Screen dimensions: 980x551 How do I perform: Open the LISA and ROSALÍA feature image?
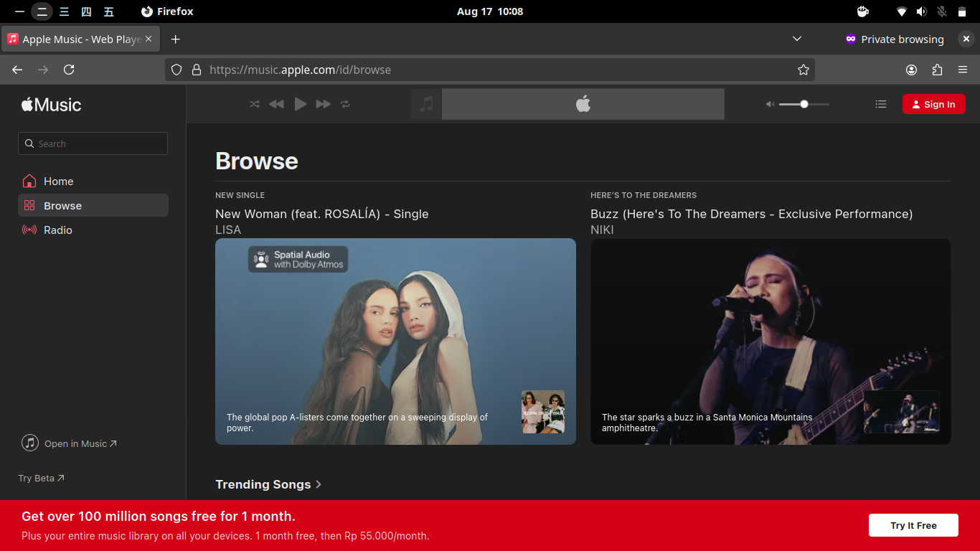click(395, 342)
